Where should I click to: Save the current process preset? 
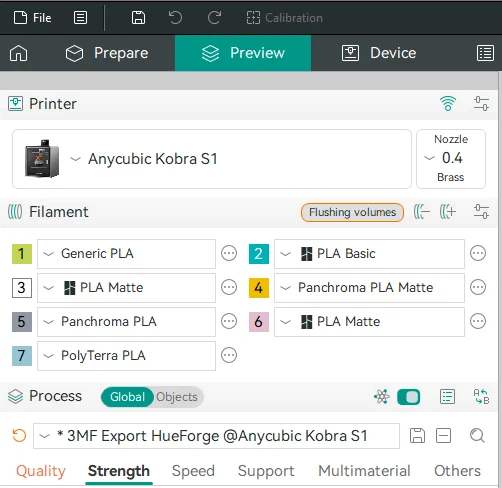point(417,436)
